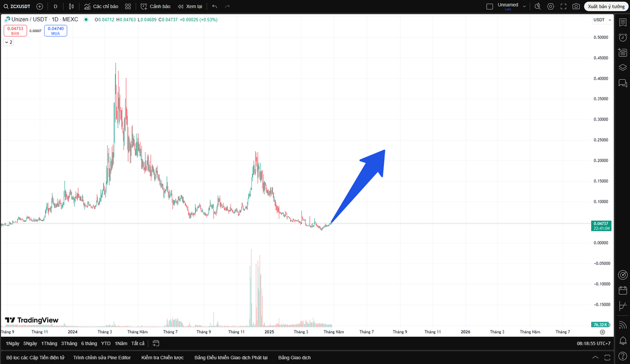
Task: Open the hotlists panel icon
Action: tap(623, 52)
